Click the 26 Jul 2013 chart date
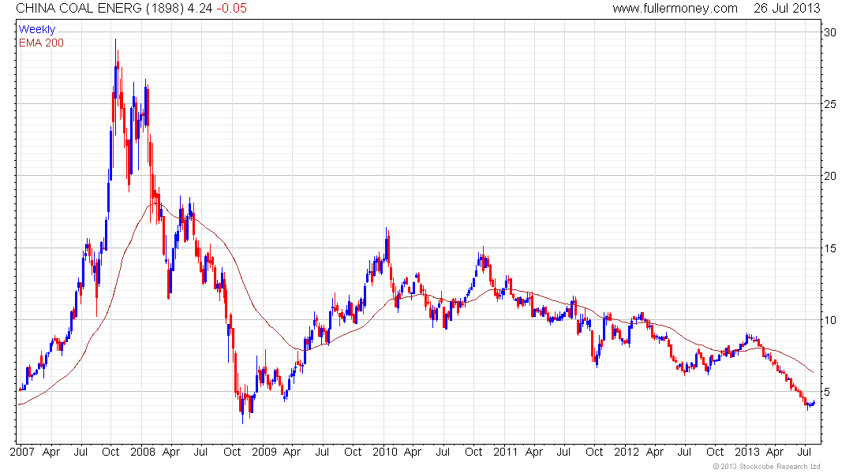Screen dimensions: 868x473 [787, 9]
